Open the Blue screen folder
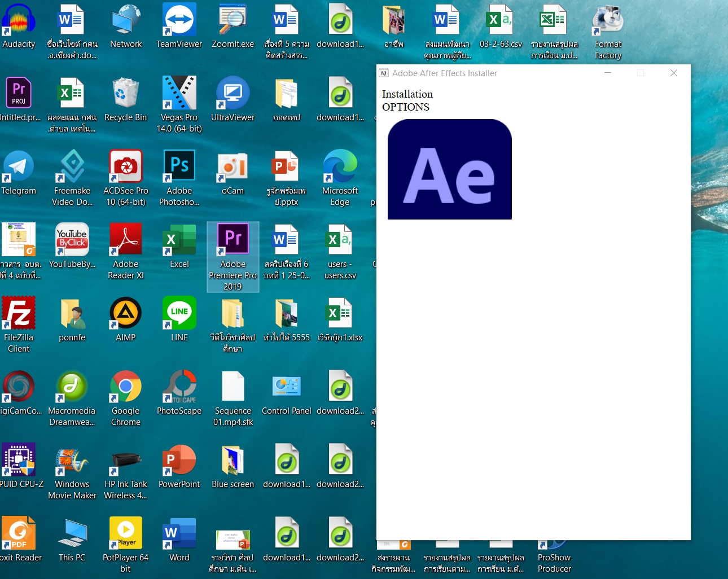The height and width of the screenshot is (579, 728). pyautogui.click(x=233, y=466)
